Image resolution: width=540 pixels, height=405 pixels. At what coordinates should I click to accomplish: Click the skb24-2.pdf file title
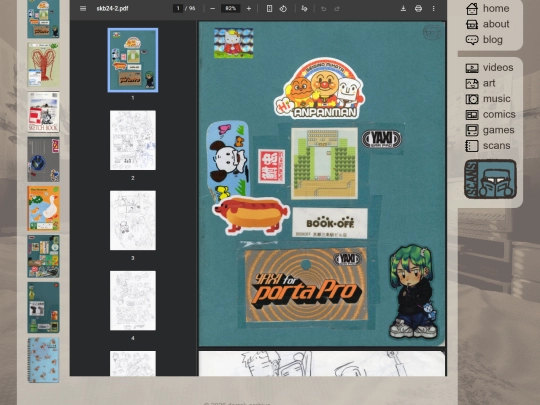click(x=112, y=9)
